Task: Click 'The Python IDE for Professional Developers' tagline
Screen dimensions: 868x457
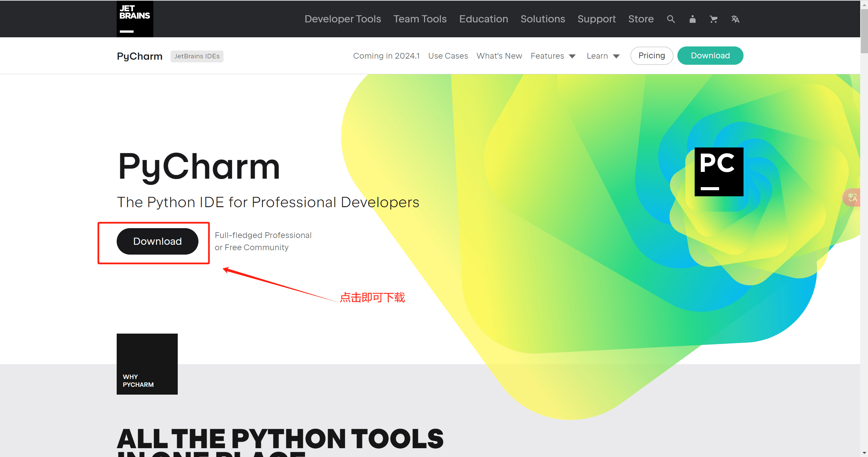Action: (268, 202)
